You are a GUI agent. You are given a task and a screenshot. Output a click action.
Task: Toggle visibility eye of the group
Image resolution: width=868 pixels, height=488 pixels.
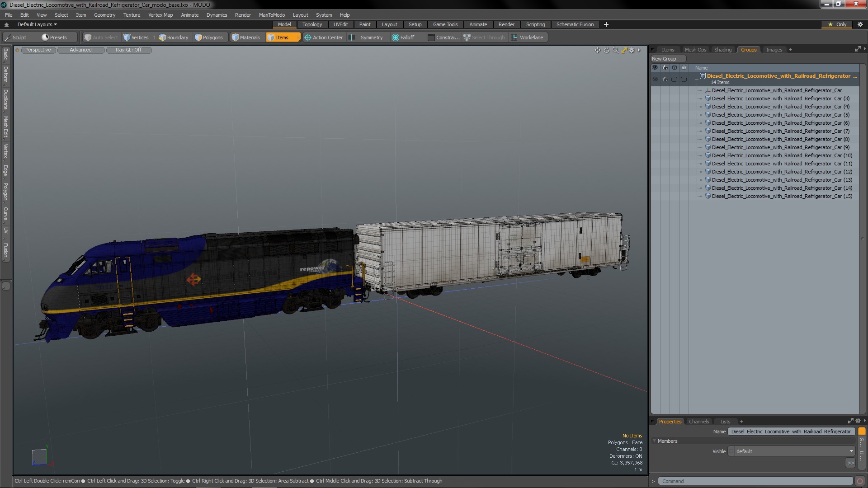point(655,79)
